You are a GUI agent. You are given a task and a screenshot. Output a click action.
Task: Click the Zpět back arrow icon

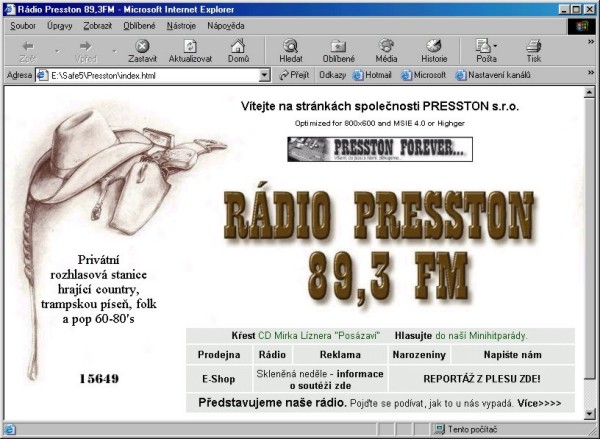[x=28, y=46]
